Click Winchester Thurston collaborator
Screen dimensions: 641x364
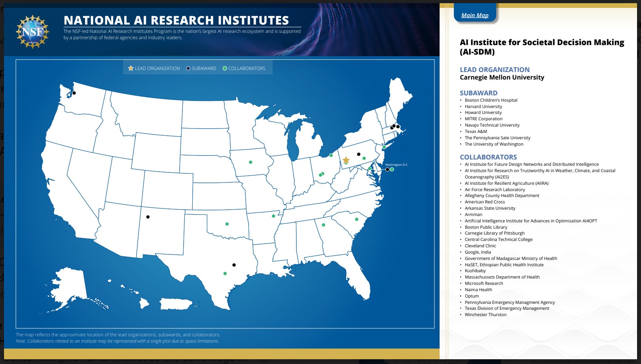pos(485,315)
